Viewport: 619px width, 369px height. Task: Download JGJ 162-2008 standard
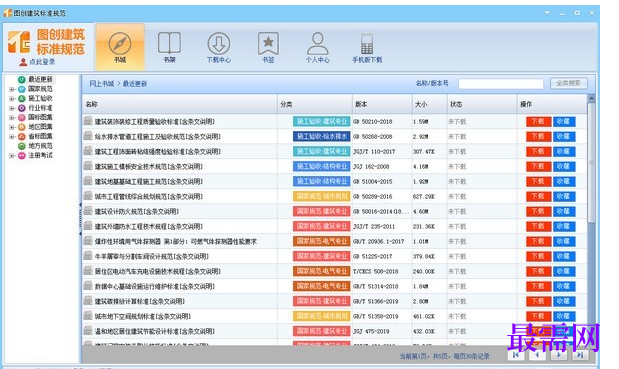tap(538, 167)
